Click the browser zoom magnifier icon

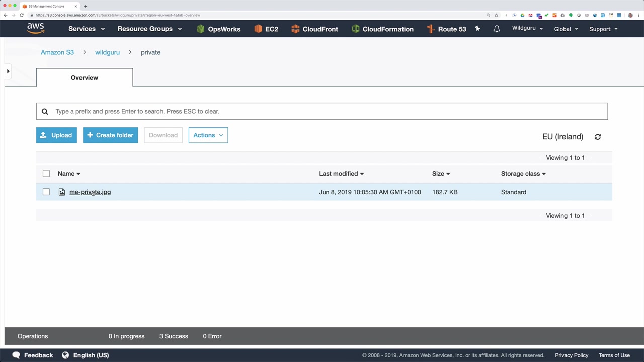coord(488,15)
